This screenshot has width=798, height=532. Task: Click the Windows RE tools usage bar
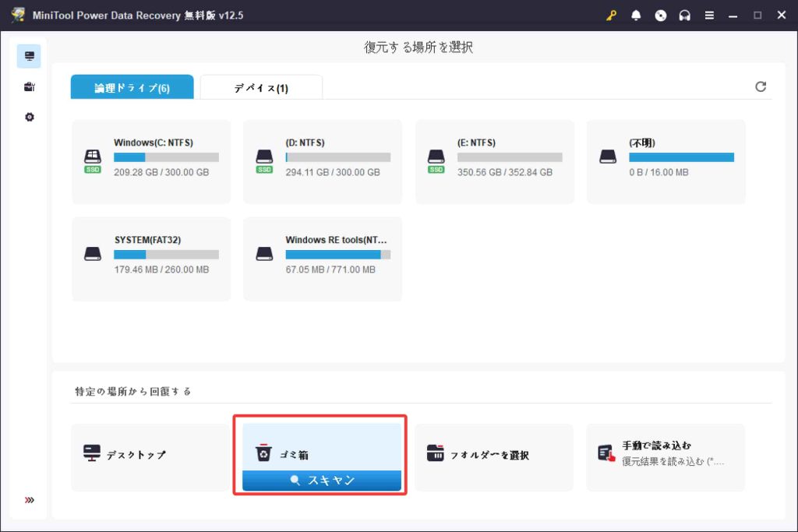tap(338, 254)
